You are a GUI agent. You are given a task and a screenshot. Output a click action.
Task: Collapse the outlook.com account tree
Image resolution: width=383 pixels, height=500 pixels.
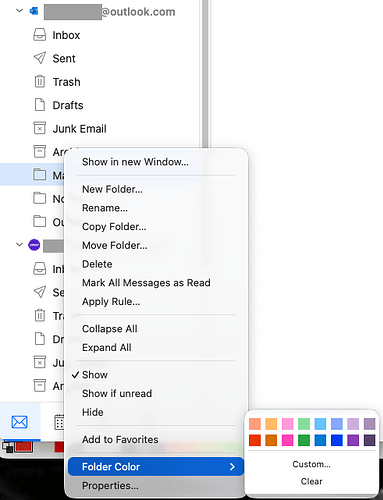point(20,11)
